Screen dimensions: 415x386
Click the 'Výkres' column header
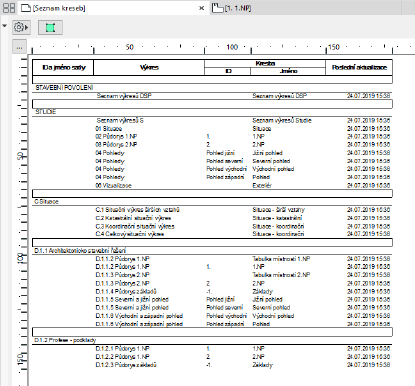[x=149, y=68]
